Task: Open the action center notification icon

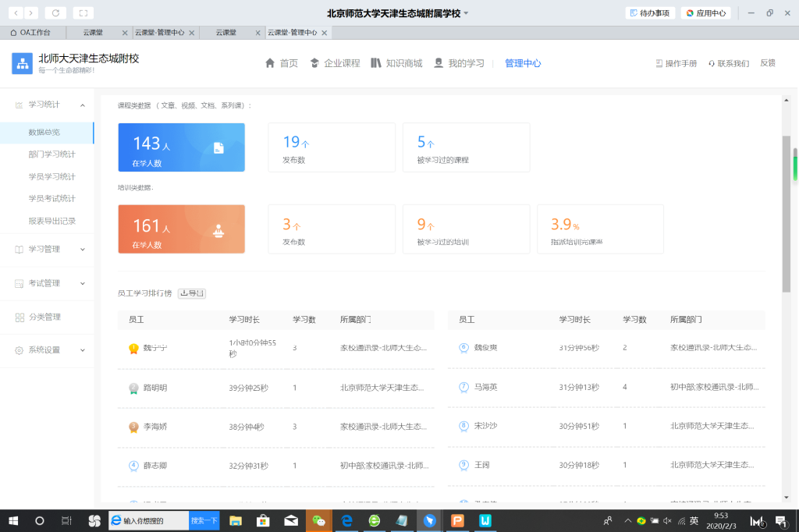Action: pyautogui.click(x=780, y=521)
